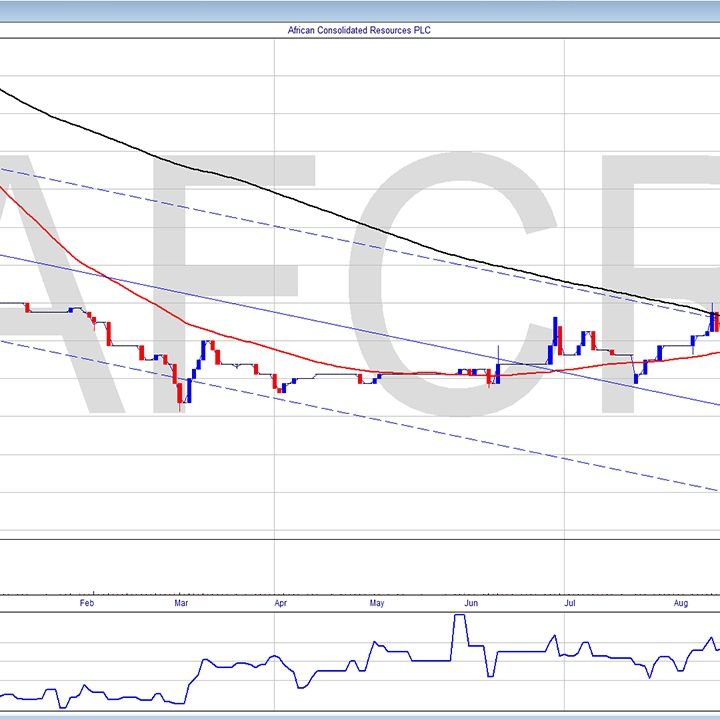Select the solid blue middle trend line

[300, 316]
